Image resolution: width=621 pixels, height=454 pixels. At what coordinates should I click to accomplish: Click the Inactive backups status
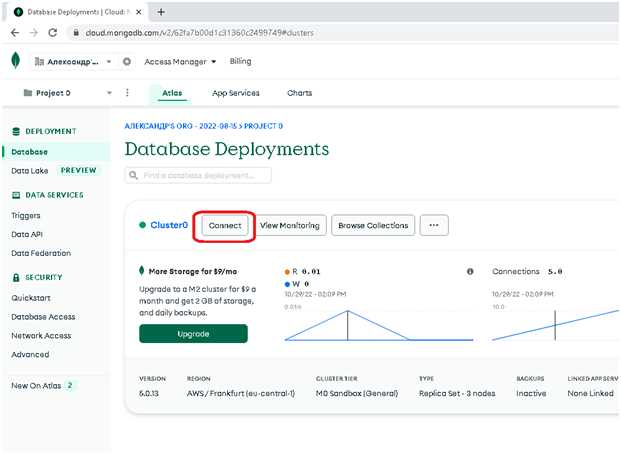(x=531, y=393)
